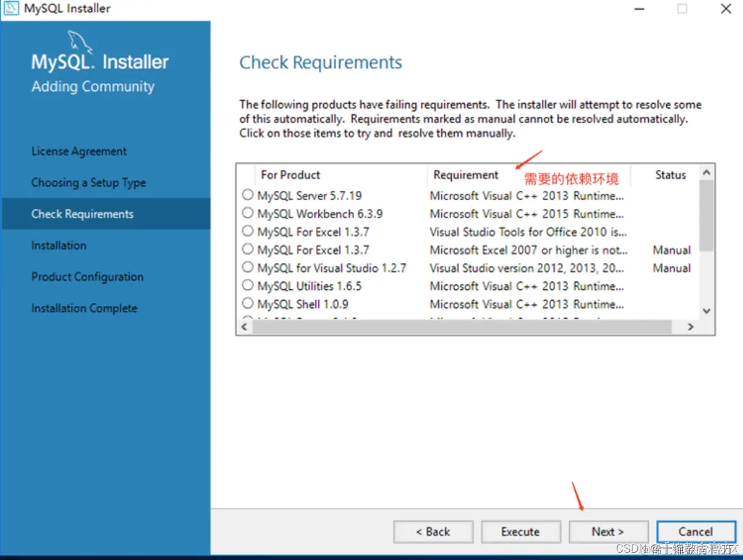Click the Status column header
743x560 pixels.
point(670,175)
